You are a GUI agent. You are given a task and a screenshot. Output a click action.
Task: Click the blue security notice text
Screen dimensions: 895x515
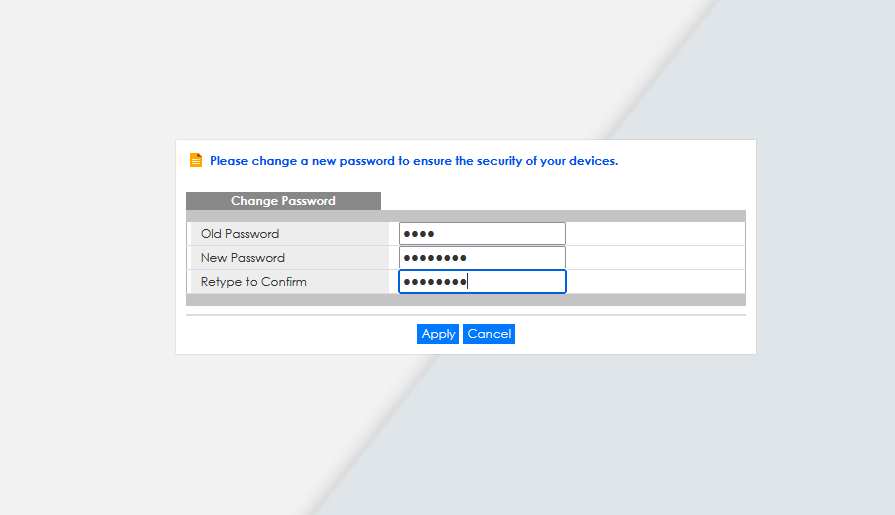click(414, 161)
